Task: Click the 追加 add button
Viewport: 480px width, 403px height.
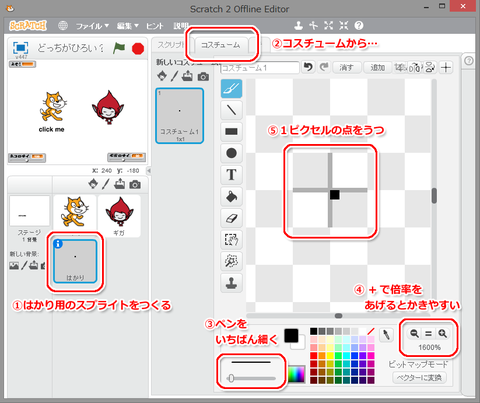Action: (x=377, y=68)
